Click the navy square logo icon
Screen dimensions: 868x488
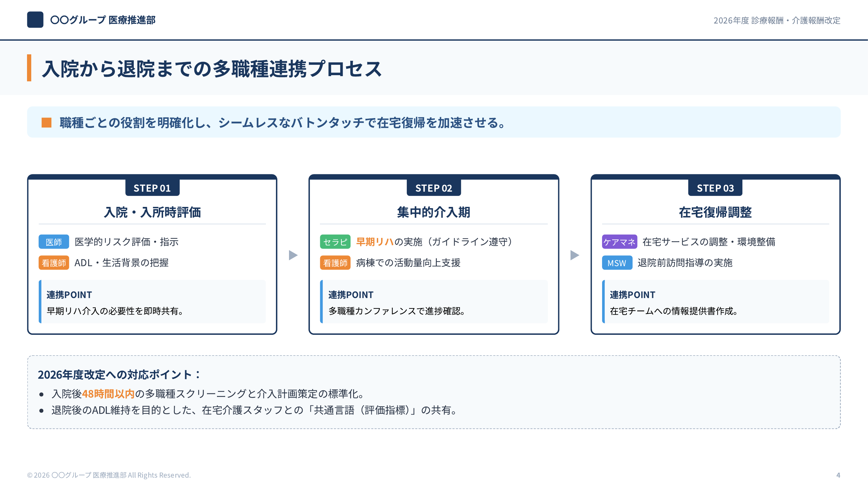point(35,20)
